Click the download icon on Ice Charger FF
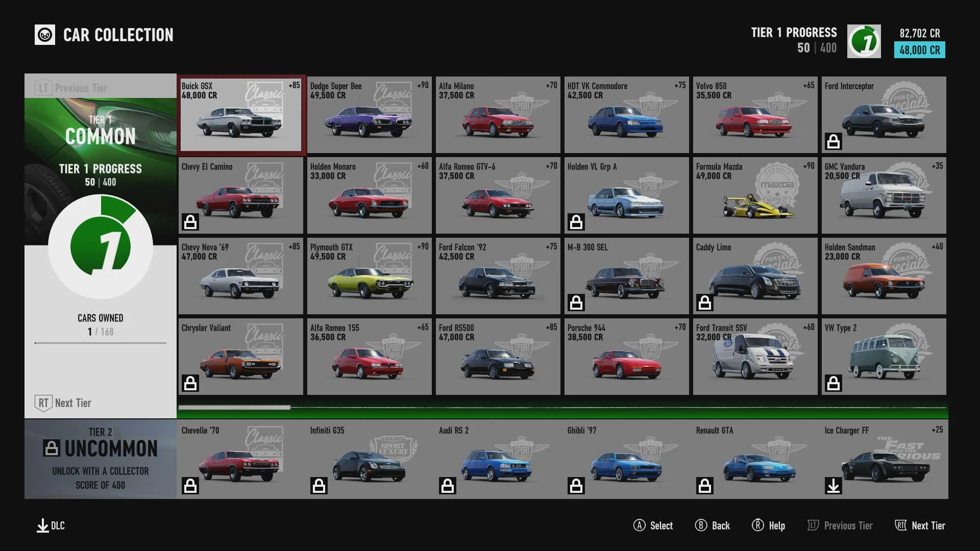 click(x=834, y=486)
